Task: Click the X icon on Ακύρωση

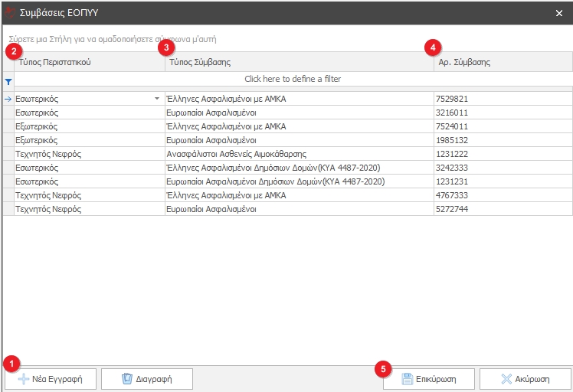Action: [506, 379]
